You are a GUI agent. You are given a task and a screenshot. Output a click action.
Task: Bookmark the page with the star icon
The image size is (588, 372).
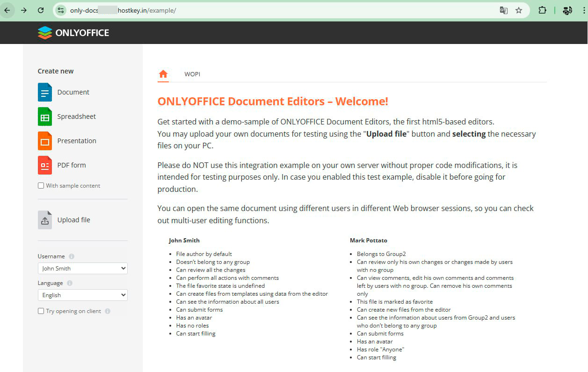point(519,10)
